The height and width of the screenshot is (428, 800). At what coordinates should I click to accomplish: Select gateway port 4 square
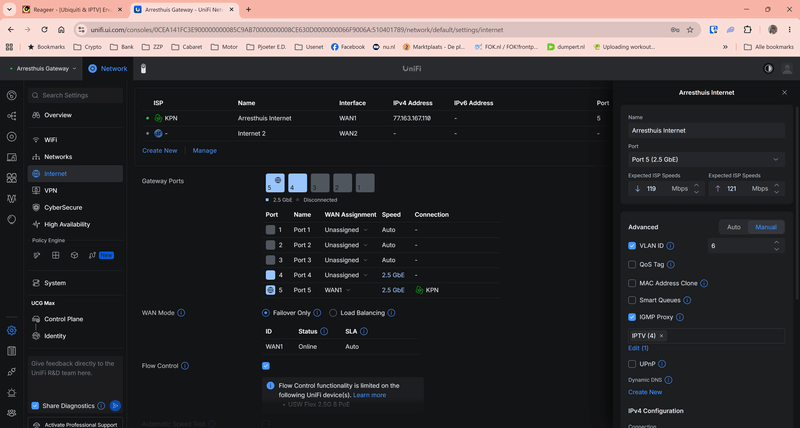tap(297, 183)
